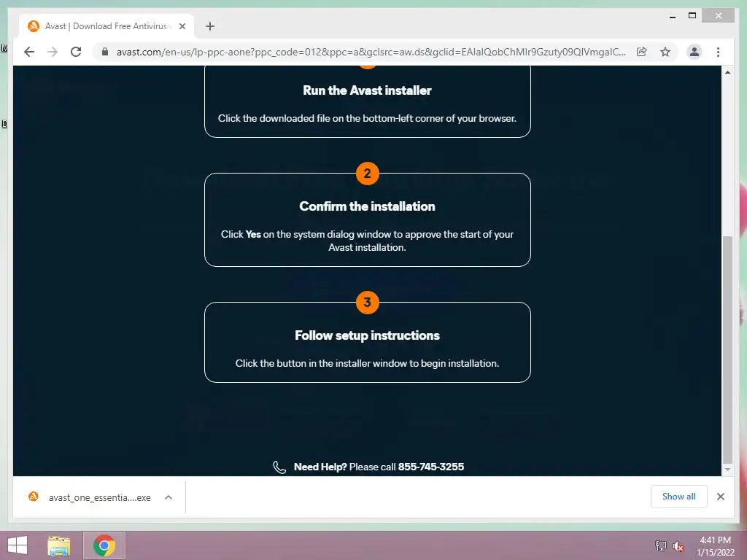Go back to the previous page
747x560 pixels.
coord(29,52)
